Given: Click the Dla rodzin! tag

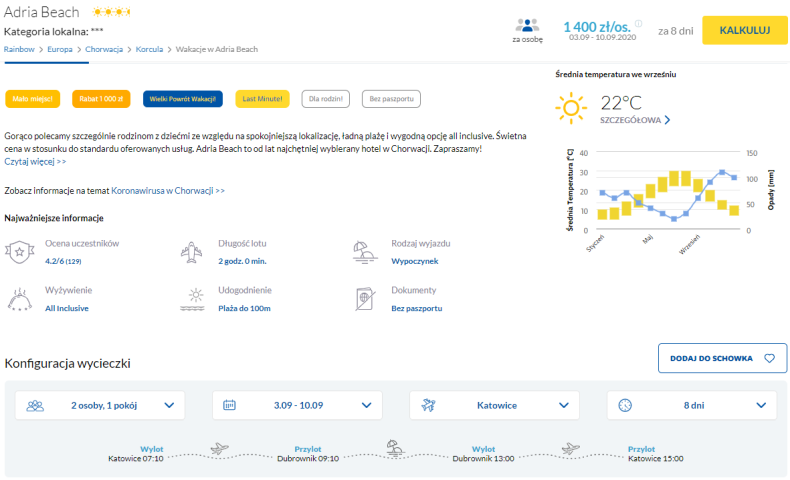Looking at the screenshot, I should click(325, 99).
